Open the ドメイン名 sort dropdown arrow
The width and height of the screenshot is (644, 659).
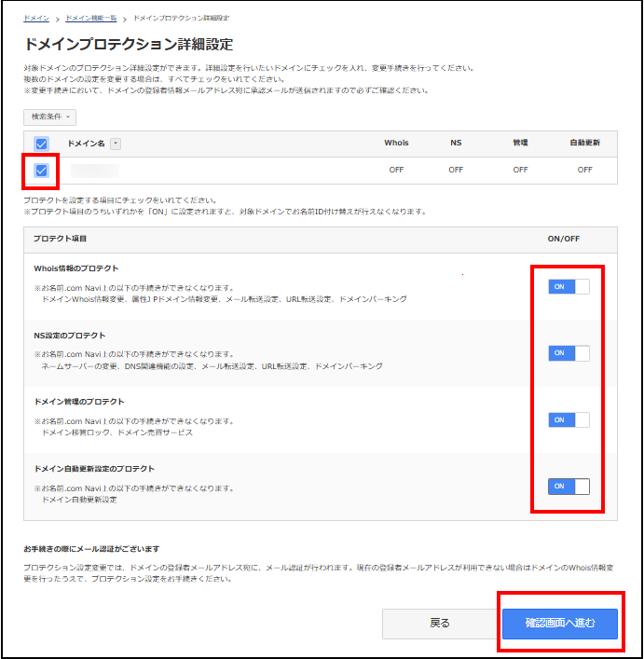116,144
